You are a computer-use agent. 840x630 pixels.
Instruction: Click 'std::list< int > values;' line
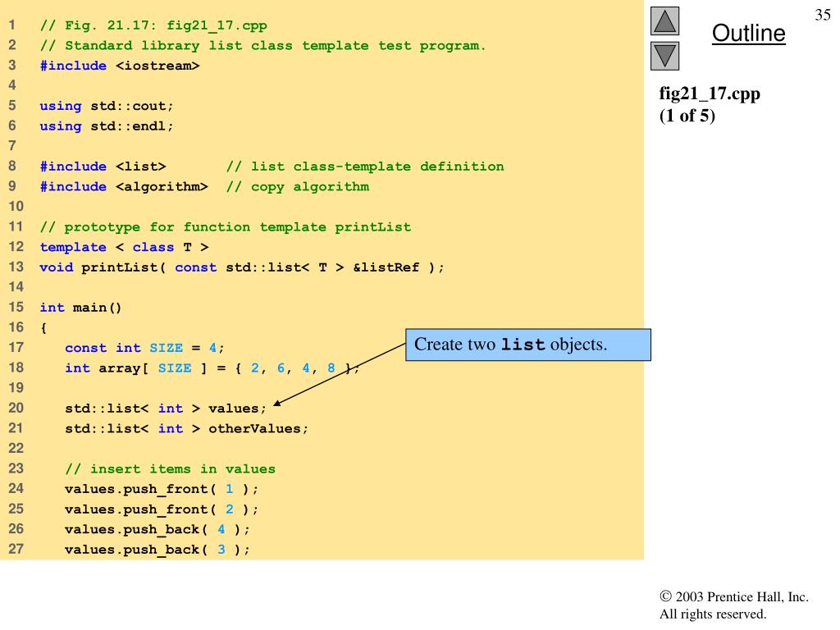click(x=166, y=409)
